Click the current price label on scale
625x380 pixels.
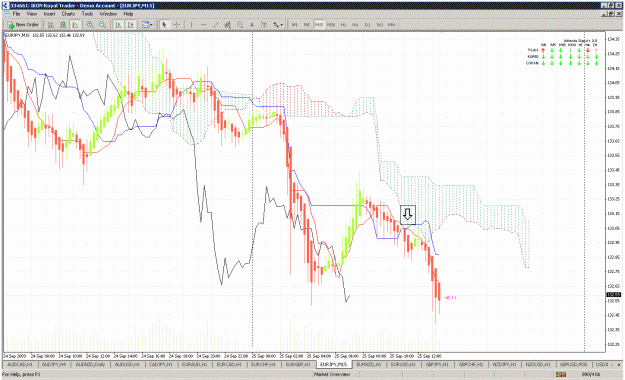coord(613,295)
